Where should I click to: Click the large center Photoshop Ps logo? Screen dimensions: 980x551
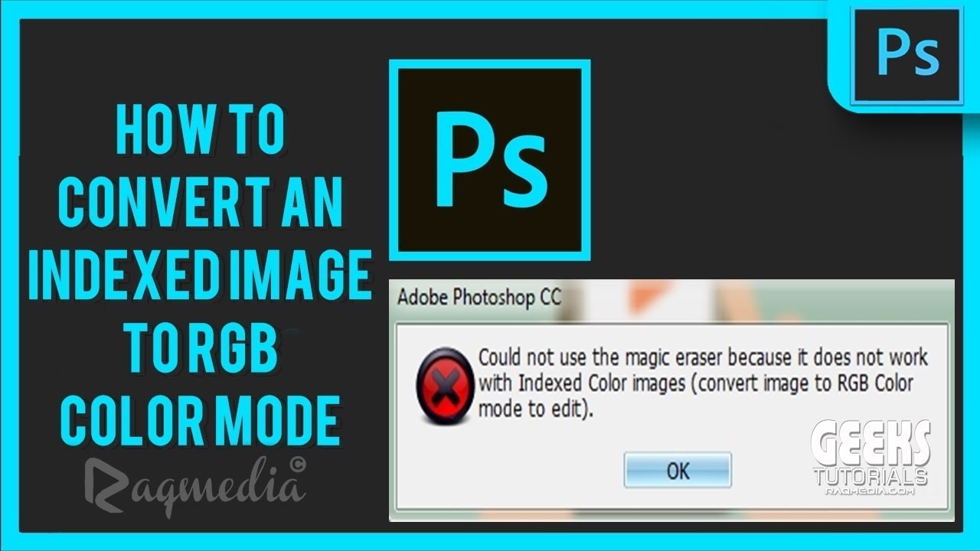pyautogui.click(x=490, y=160)
